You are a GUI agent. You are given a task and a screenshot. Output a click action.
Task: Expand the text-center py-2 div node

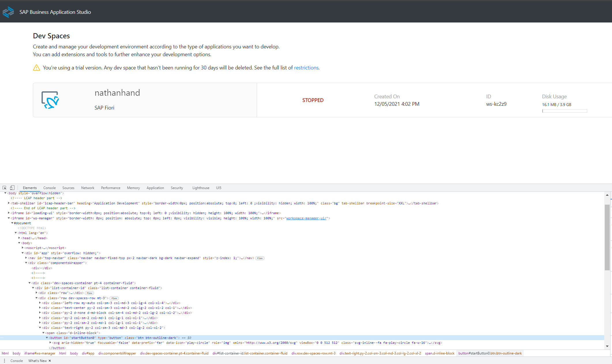[x=40, y=308]
